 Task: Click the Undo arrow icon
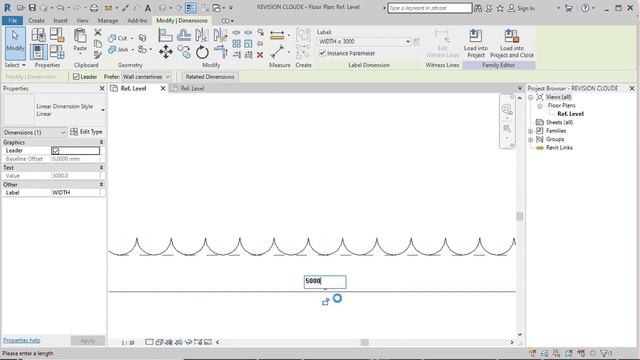pos(60,8)
